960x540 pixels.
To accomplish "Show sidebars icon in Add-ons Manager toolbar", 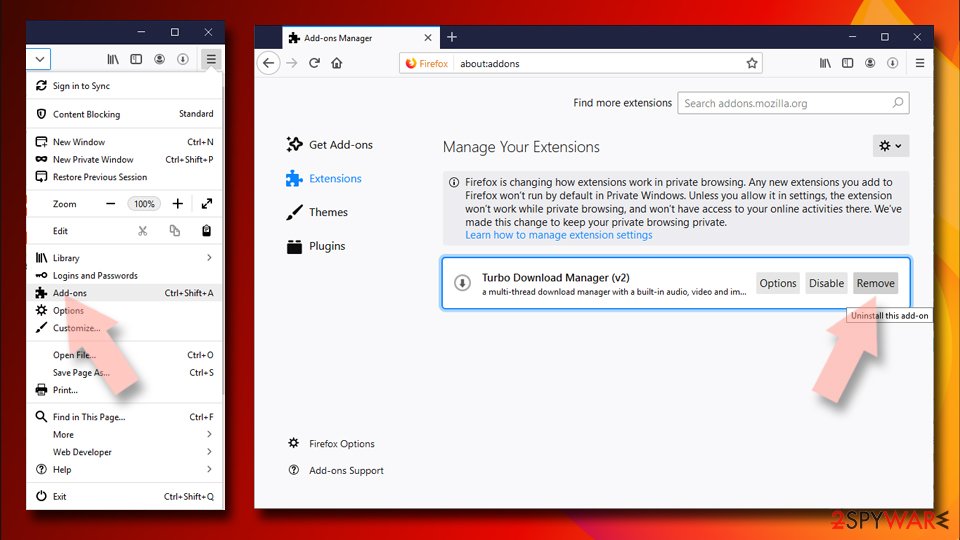I will pos(847,63).
